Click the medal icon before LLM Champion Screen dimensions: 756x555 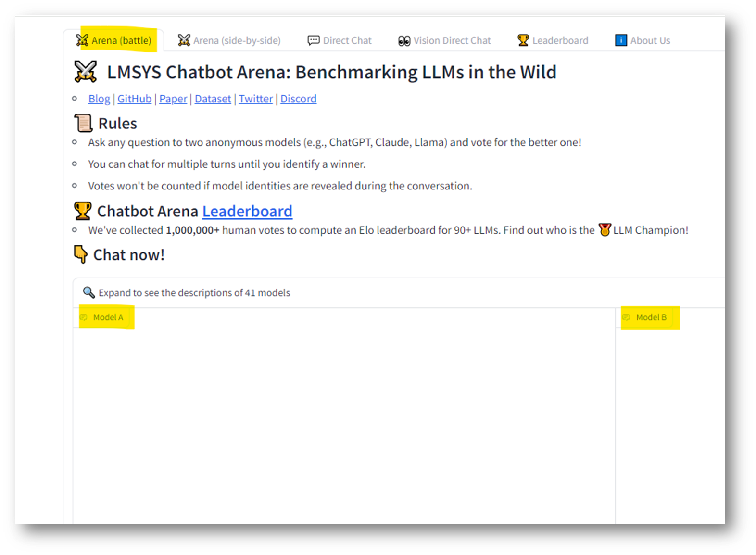coord(605,230)
